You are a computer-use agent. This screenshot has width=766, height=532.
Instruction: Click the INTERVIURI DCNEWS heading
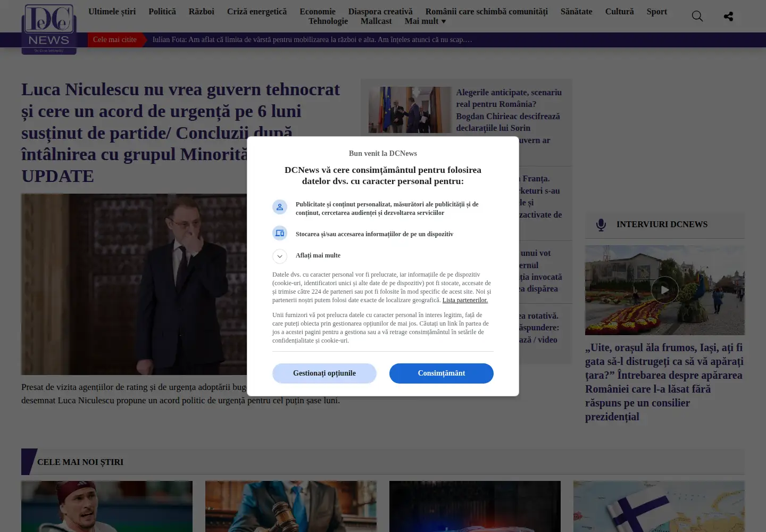coord(662,225)
